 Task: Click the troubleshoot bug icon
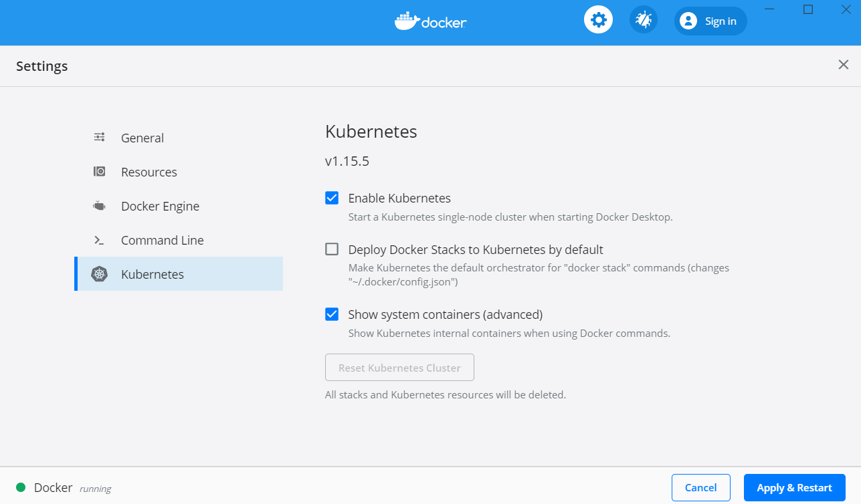tap(643, 19)
